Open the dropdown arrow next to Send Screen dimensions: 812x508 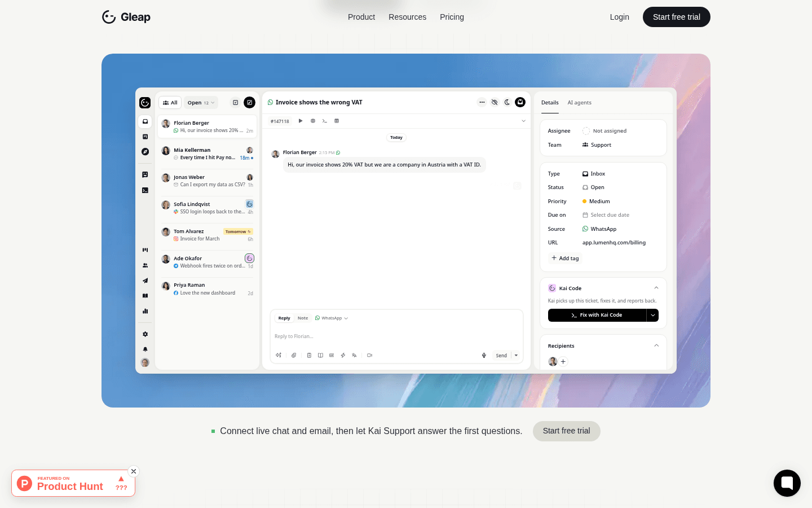pos(516,356)
